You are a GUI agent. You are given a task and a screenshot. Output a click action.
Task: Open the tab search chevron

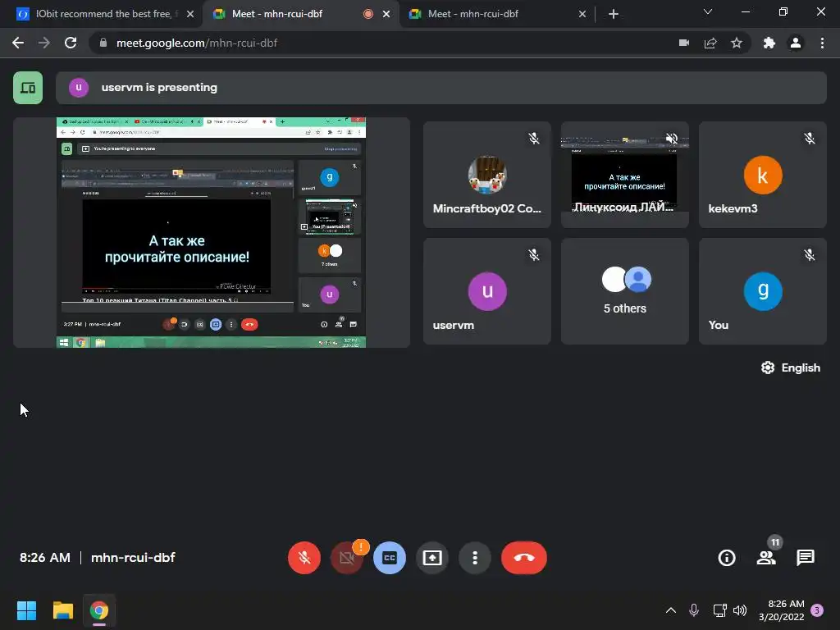(708, 11)
